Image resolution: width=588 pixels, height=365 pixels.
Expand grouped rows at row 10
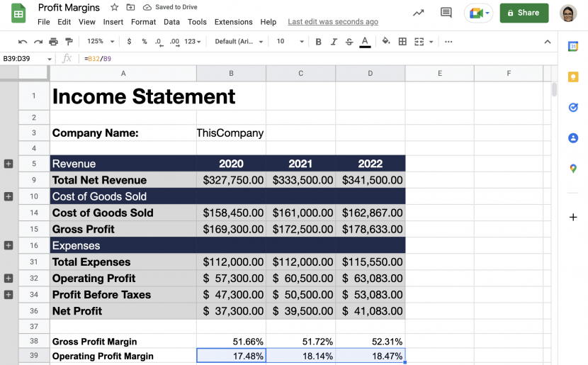pos(9,196)
